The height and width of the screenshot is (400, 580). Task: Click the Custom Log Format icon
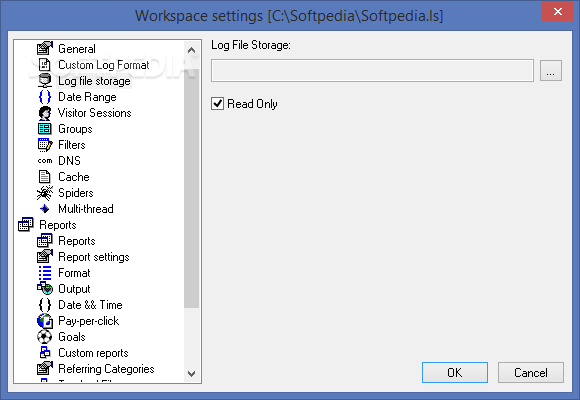[45, 64]
